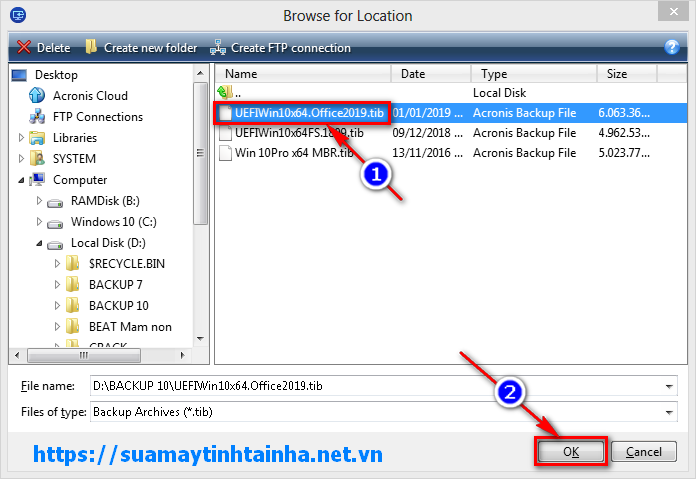Click the Computer icon in tree
The width and height of the screenshot is (696, 479).
(37, 179)
